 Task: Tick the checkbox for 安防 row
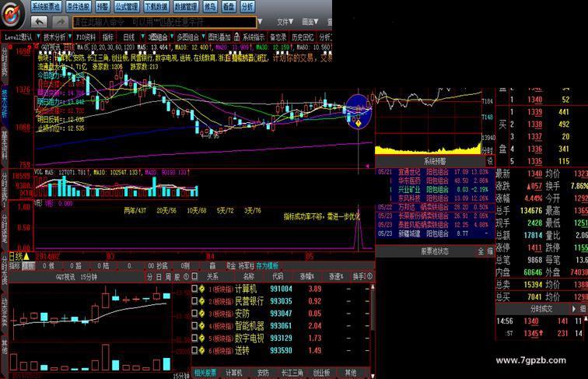[194, 314]
